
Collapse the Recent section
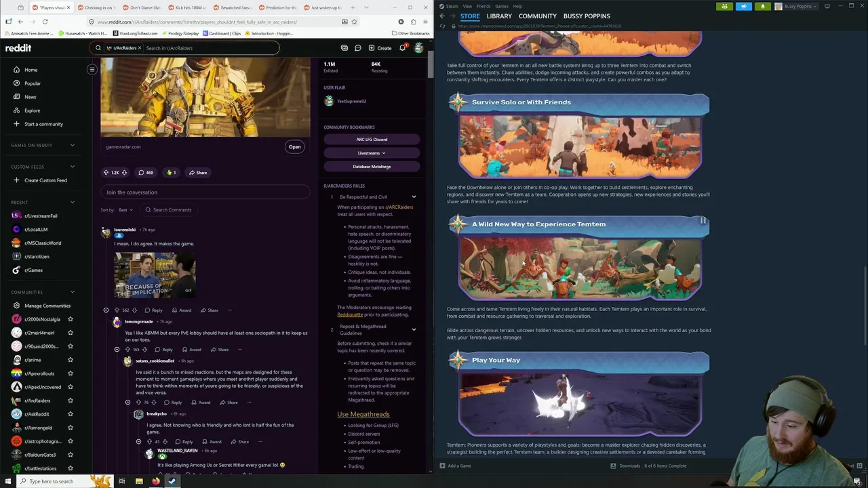(x=73, y=202)
